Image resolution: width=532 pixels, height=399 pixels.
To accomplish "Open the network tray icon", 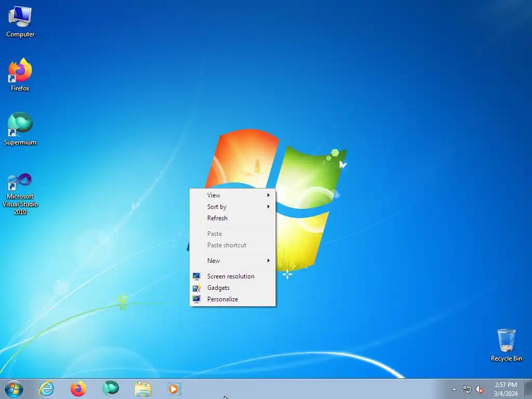I will coord(467,389).
